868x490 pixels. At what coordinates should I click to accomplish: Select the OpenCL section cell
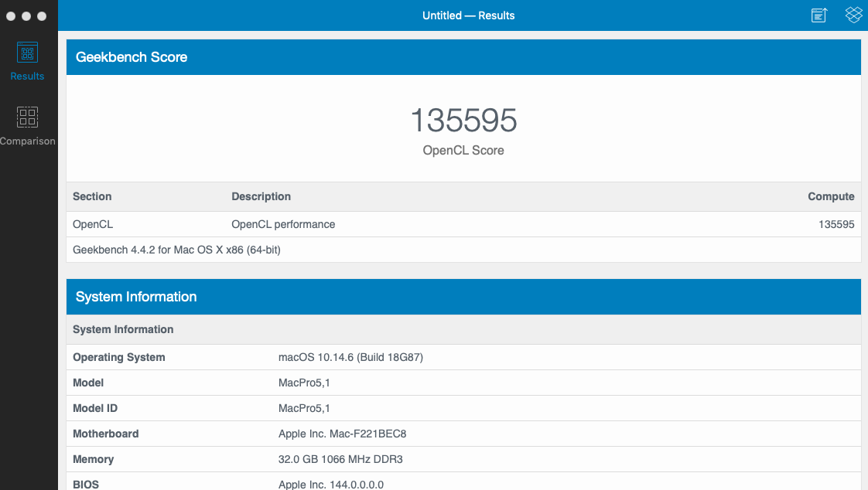coord(92,225)
